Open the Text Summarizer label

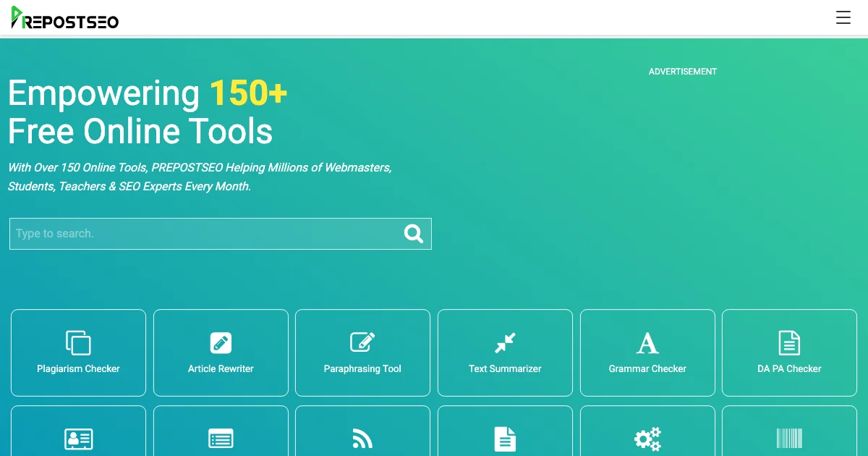(505, 368)
